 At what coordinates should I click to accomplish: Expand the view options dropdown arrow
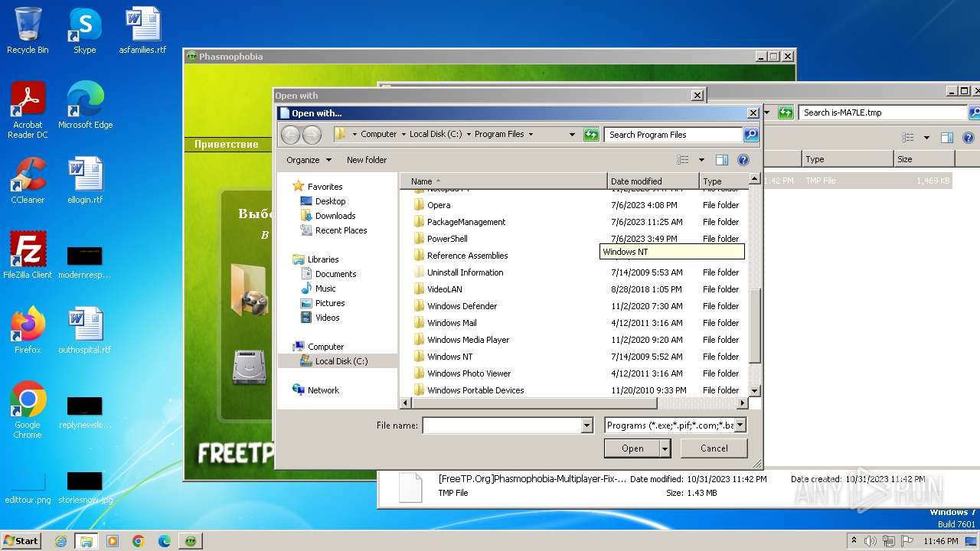coord(701,160)
